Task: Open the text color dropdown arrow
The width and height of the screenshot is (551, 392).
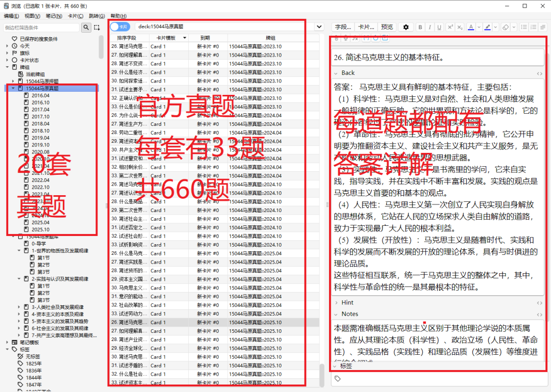Action: (479, 27)
